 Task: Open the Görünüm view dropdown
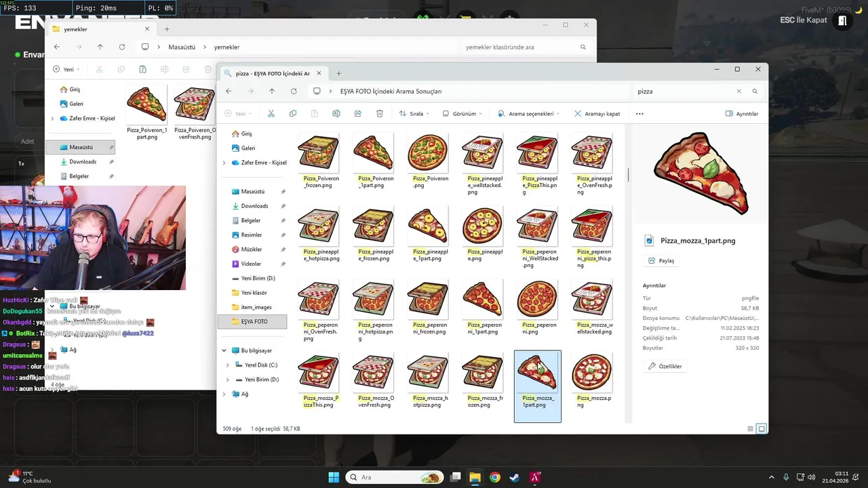462,114
